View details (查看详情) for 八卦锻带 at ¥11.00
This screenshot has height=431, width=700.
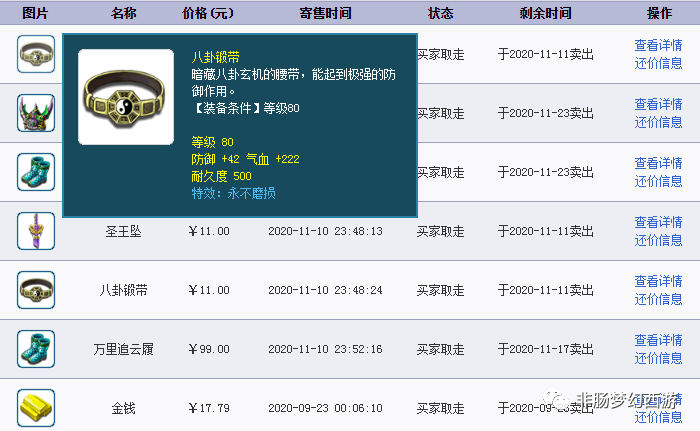658,281
